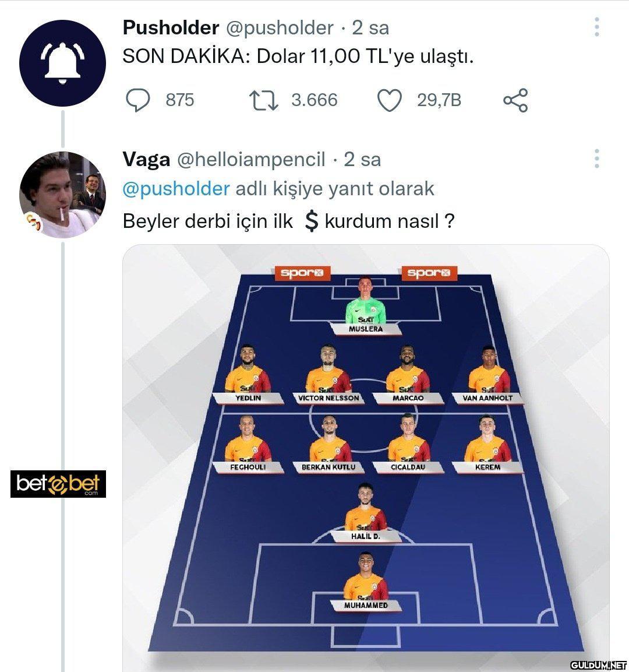Click the 29,7B likes count

439,100
